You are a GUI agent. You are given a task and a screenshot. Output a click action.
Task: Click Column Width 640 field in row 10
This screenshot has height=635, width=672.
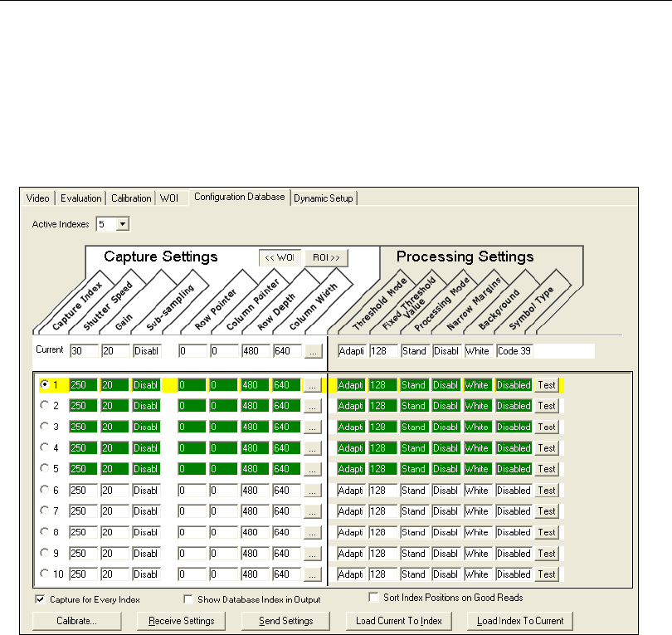point(287,574)
